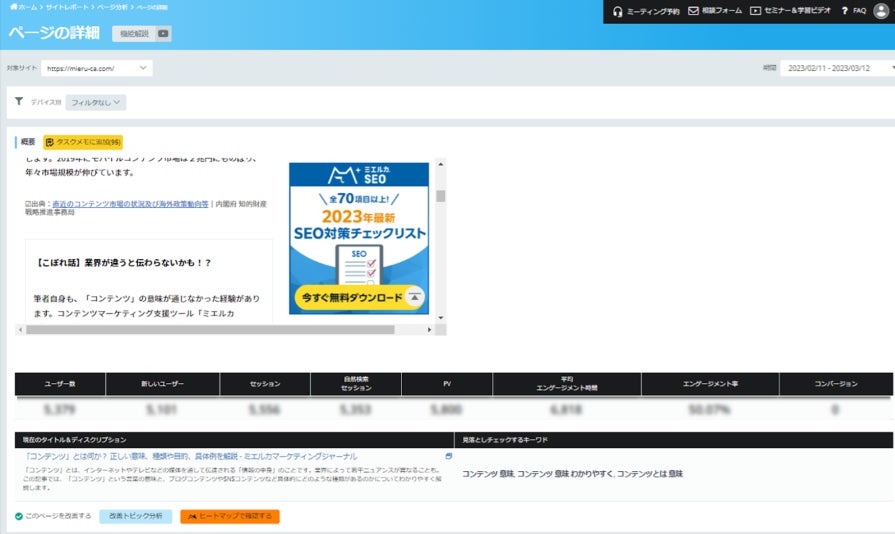
Task: Click the home icon in breadcrumb
Action: 14,7
